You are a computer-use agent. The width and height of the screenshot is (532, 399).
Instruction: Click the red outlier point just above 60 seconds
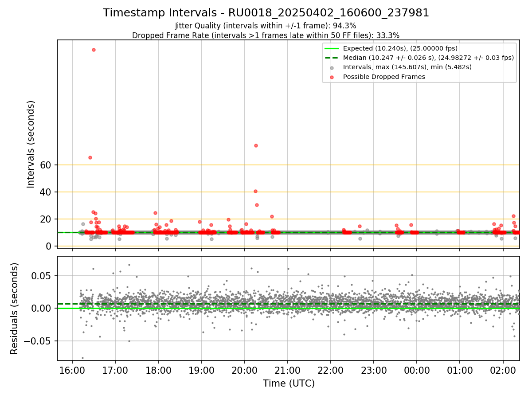tap(90, 157)
